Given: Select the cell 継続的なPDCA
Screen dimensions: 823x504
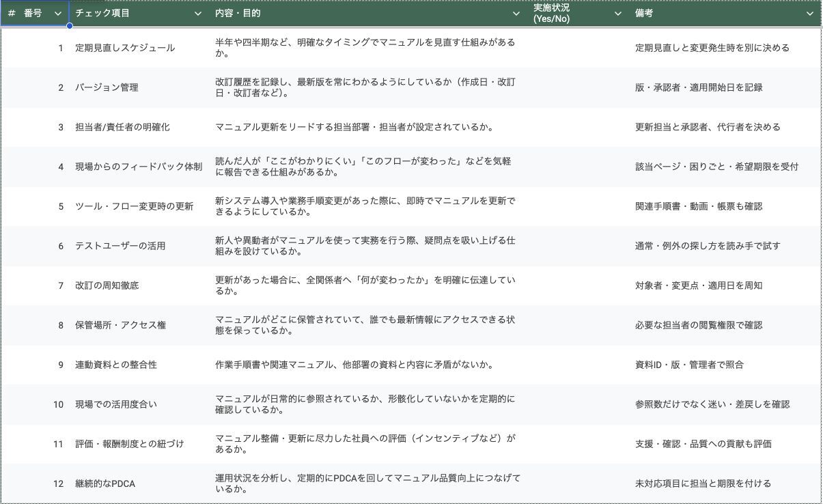Looking at the screenshot, I should tap(105, 484).
